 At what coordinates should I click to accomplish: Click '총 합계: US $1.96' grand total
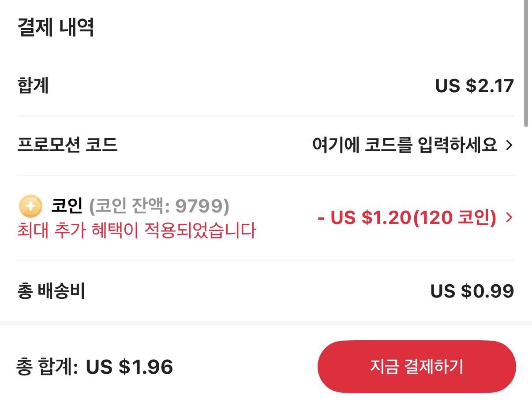(95, 366)
